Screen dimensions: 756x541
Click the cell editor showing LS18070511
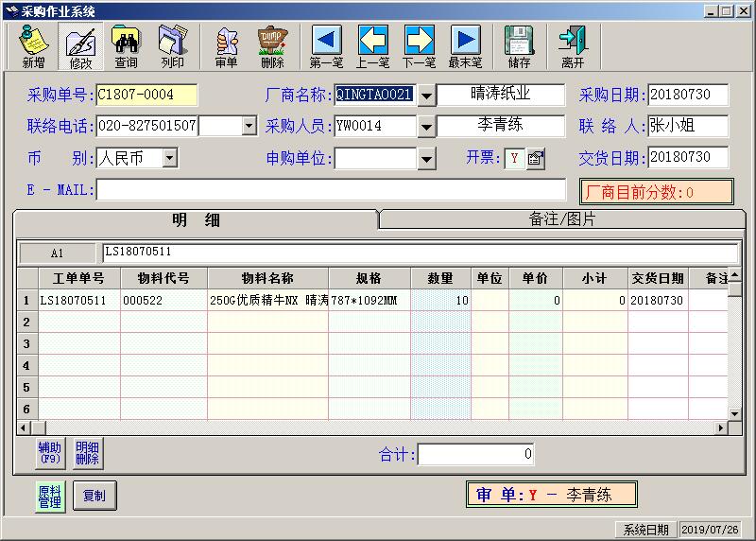[420, 253]
